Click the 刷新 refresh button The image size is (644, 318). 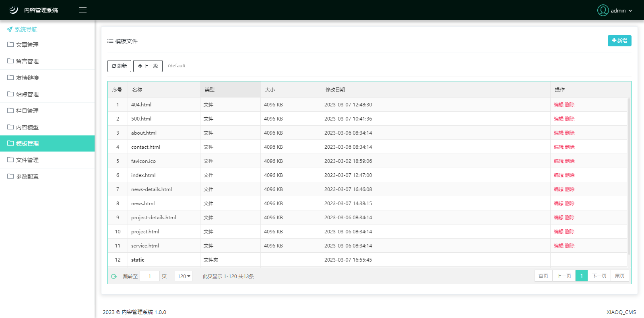coord(119,66)
